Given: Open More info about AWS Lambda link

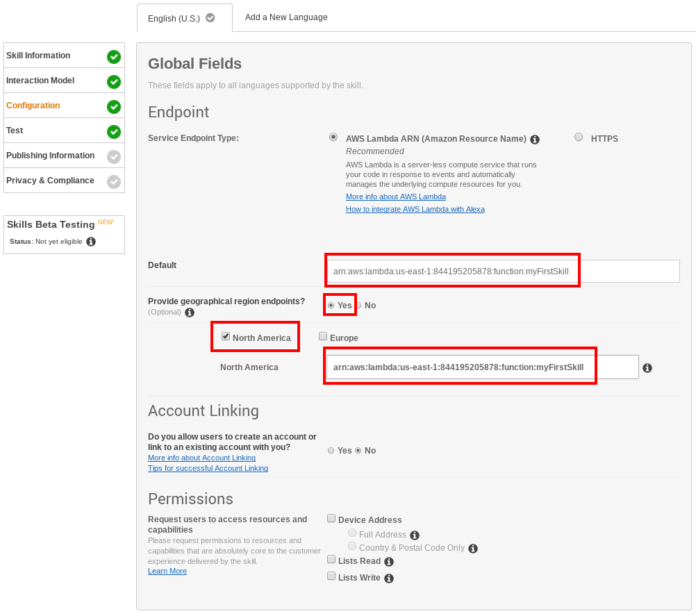Looking at the screenshot, I should [396, 197].
